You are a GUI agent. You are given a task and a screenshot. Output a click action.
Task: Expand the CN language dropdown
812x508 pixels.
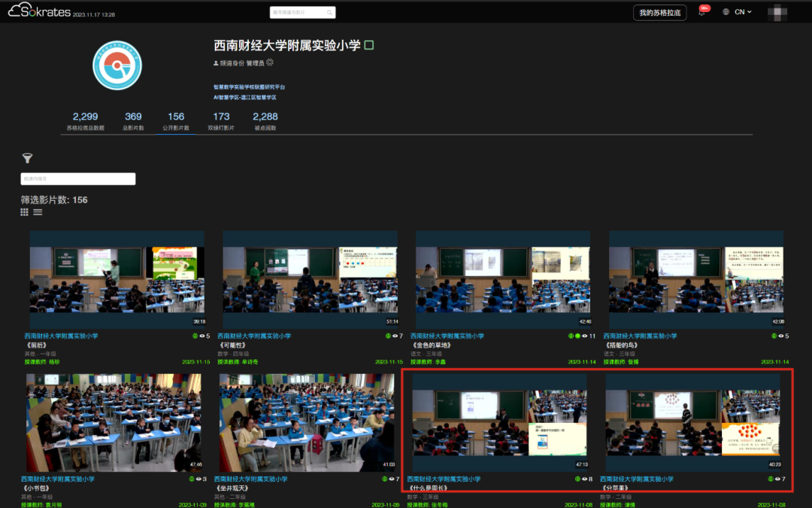pos(743,12)
